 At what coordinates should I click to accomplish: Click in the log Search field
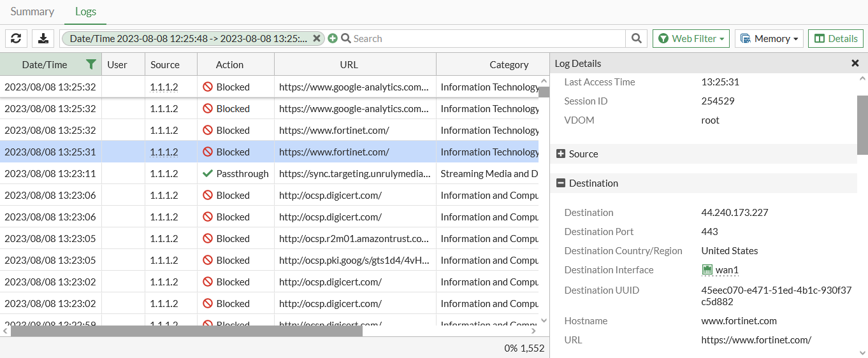(484, 39)
